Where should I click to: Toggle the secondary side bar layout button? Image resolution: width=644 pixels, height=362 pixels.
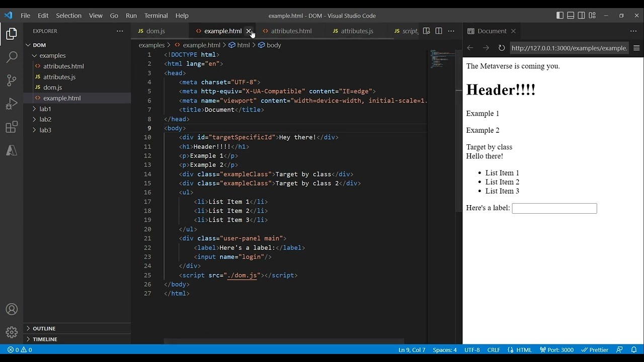tap(581, 16)
